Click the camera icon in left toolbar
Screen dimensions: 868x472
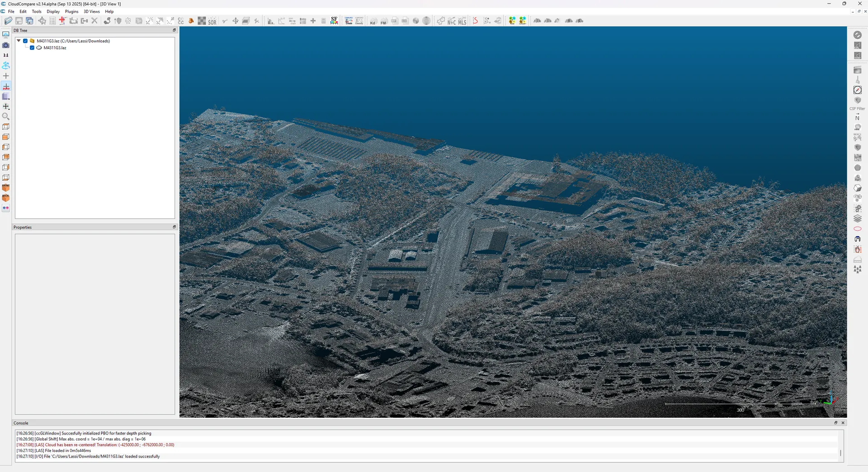coord(6,45)
